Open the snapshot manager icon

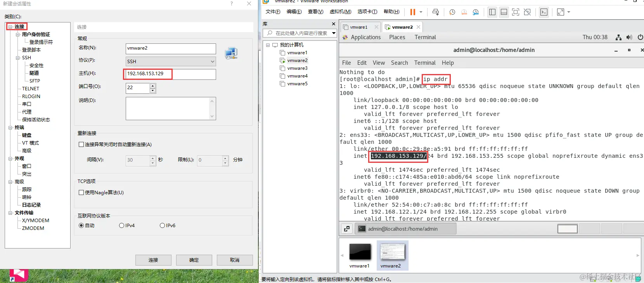coord(476,12)
